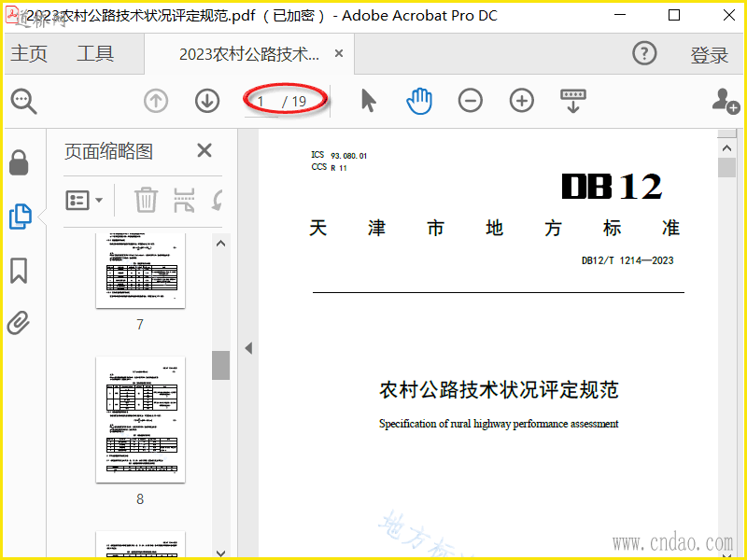
Task: Collapse the navigation pane with the left arrow
Action: pyautogui.click(x=248, y=348)
